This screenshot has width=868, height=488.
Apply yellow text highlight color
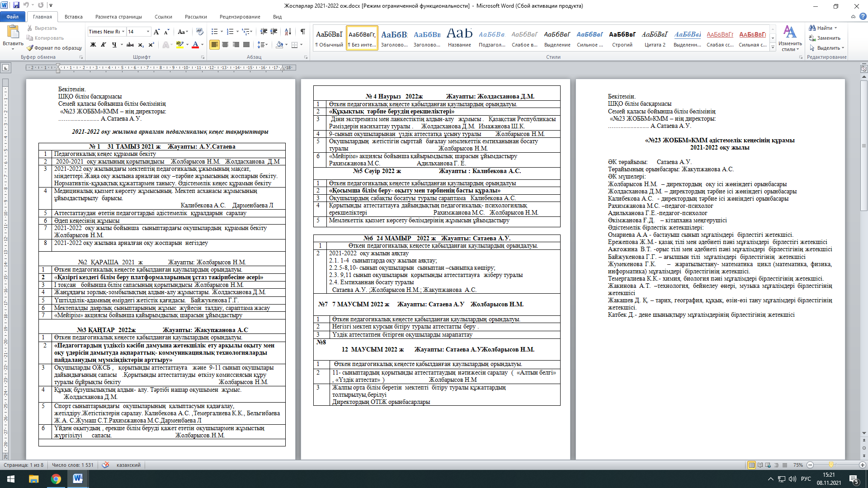pos(179,45)
